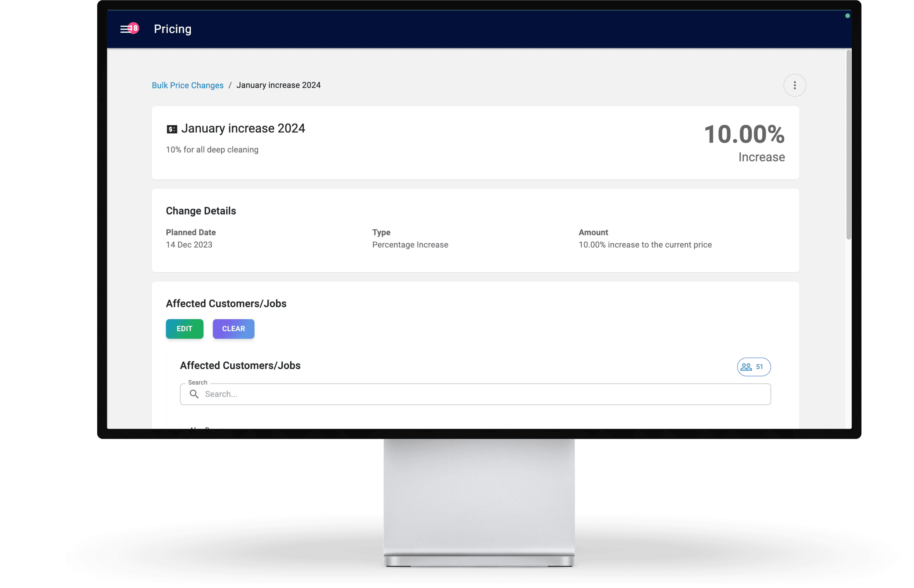This screenshot has height=588, width=914.
Task: Click the green status dot in the top corner
Action: click(x=847, y=16)
